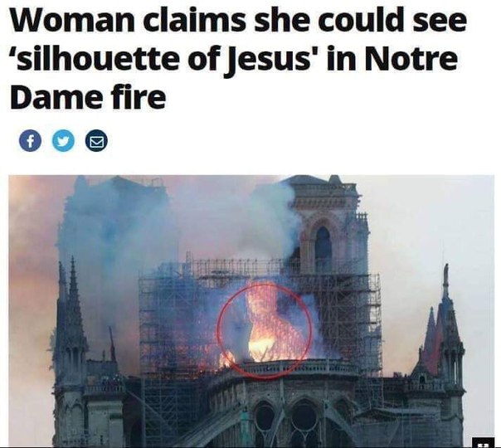501x448 pixels.
Task: Open the Notre Dame fire photo
Action: coord(251,311)
